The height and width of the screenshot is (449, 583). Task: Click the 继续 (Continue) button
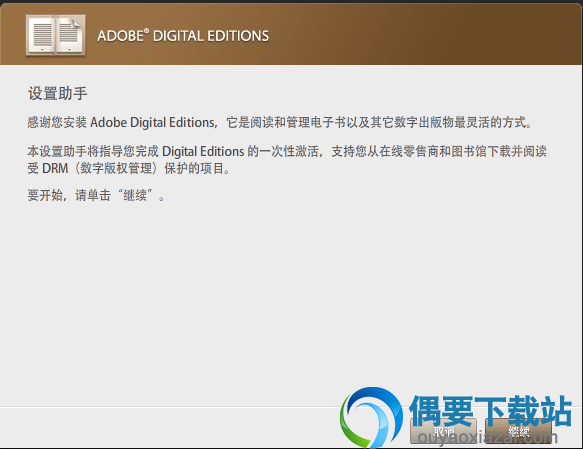pos(518,431)
